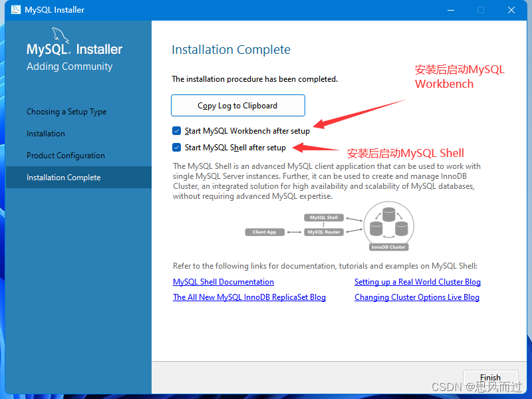The height and width of the screenshot is (399, 532).
Task: Click the Client App box in diagram
Action: point(265,232)
